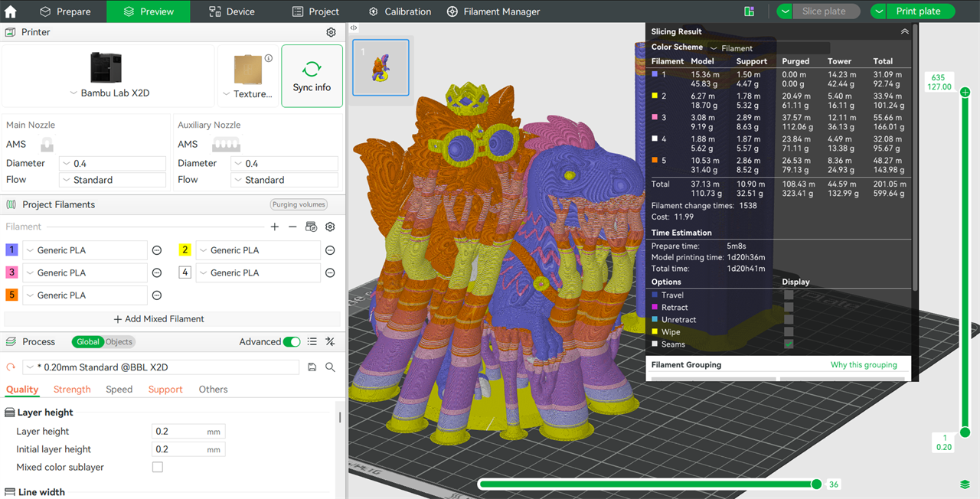Edit filament 5 preset options icon
The width and height of the screenshot is (980, 499).
click(x=157, y=295)
